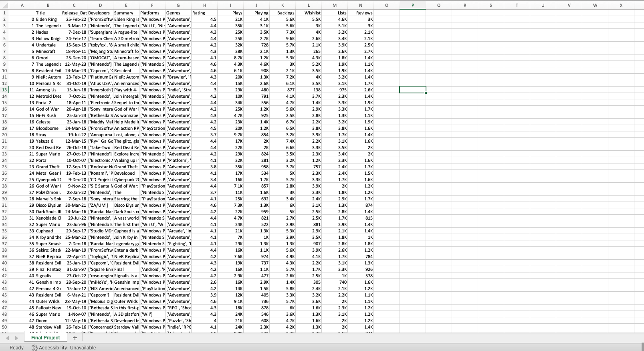Click the ['Wii'] platforms cell

pos(152,314)
